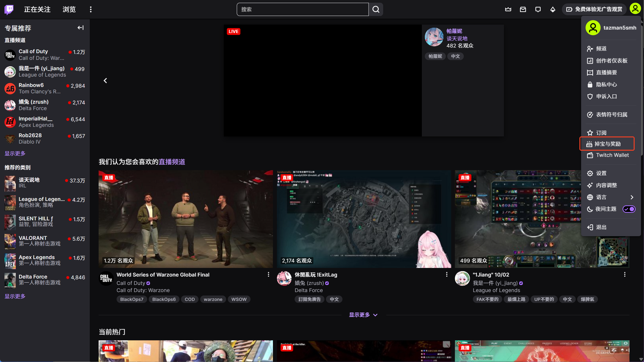Click the 免费体验无广告观赏 button
Image resolution: width=644 pixels, height=362 pixels.
coord(594,10)
